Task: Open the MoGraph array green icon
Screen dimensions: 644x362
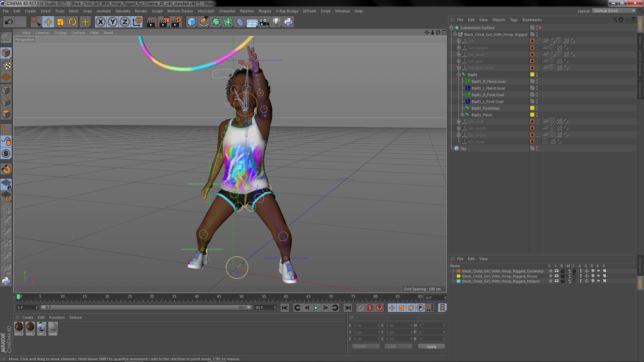Action: click(x=228, y=22)
